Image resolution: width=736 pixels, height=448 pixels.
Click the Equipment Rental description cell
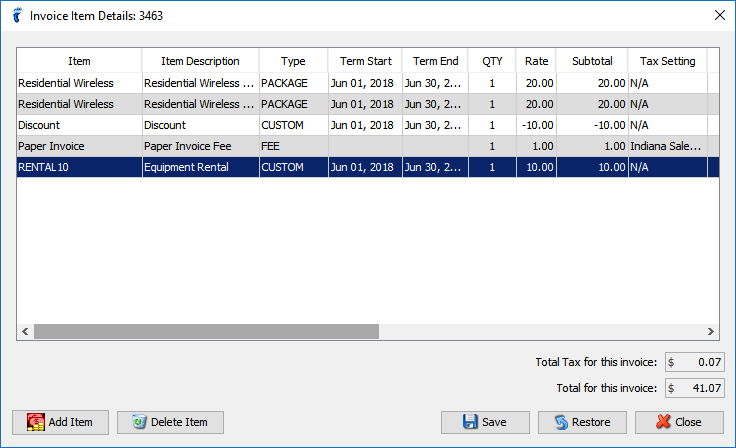(200, 167)
